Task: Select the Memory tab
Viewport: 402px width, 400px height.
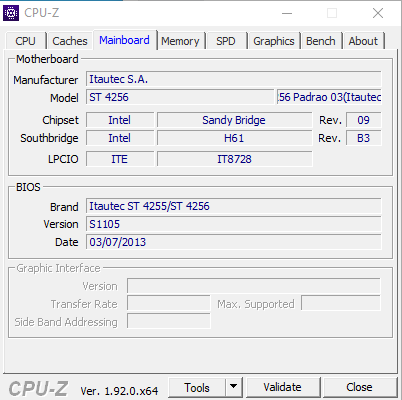Action: pyautogui.click(x=180, y=41)
